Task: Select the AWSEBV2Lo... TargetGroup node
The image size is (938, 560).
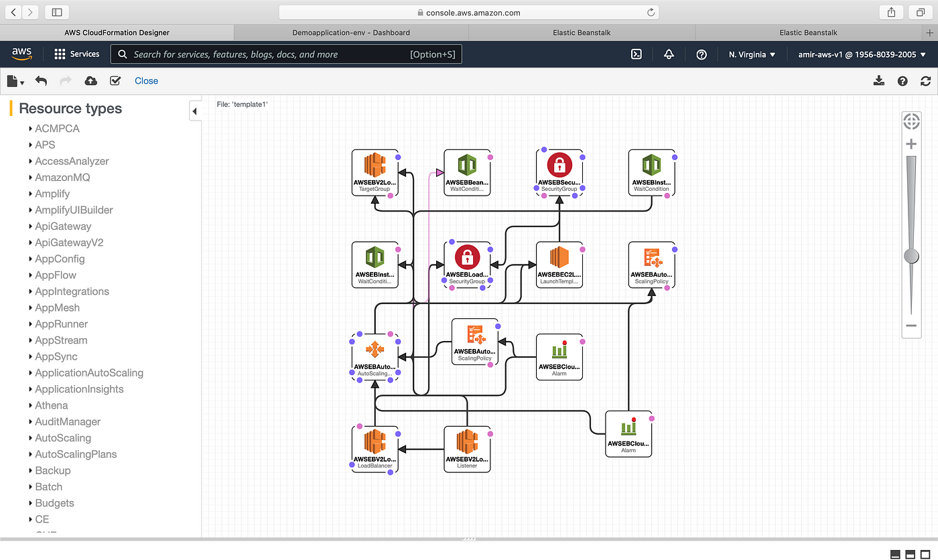Action: click(375, 172)
